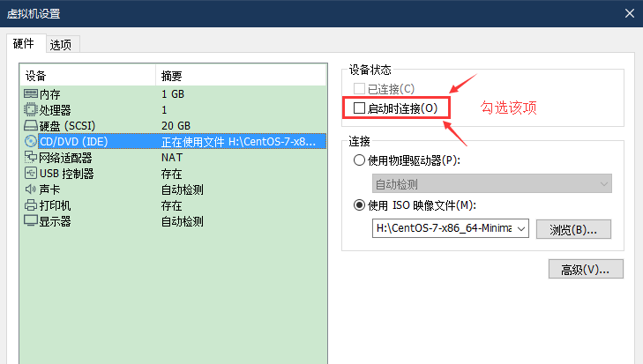The image size is (643, 364).
Task: Select the 声卡 row label
Action: (50, 189)
